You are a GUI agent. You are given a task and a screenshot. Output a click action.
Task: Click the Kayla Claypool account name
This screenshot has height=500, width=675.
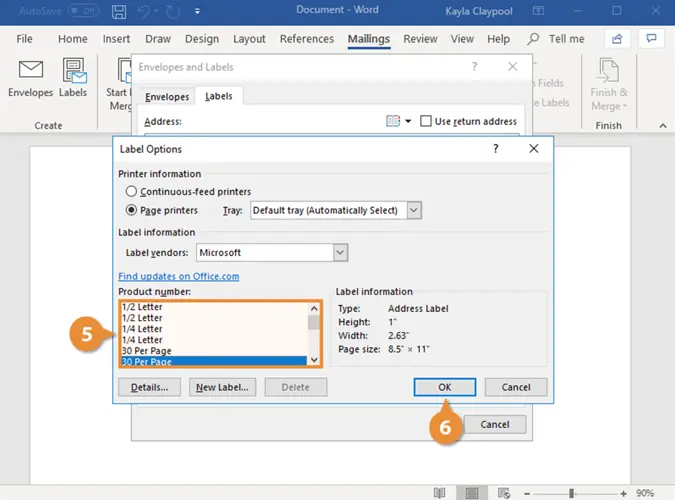point(479,11)
